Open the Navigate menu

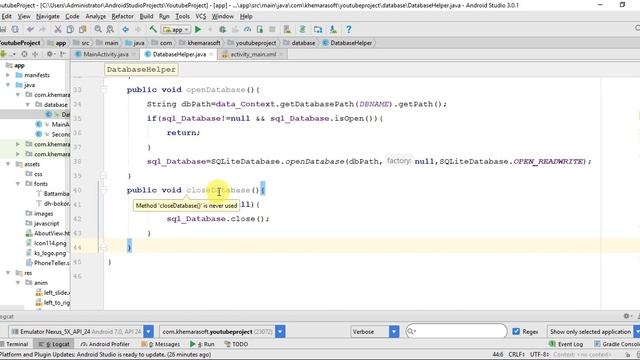pyautogui.click(x=48, y=16)
